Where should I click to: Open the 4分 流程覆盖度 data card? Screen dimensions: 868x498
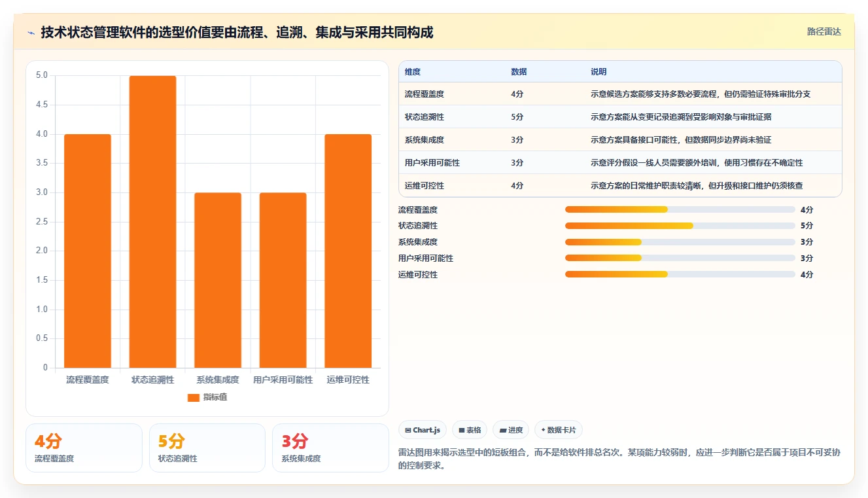click(84, 448)
